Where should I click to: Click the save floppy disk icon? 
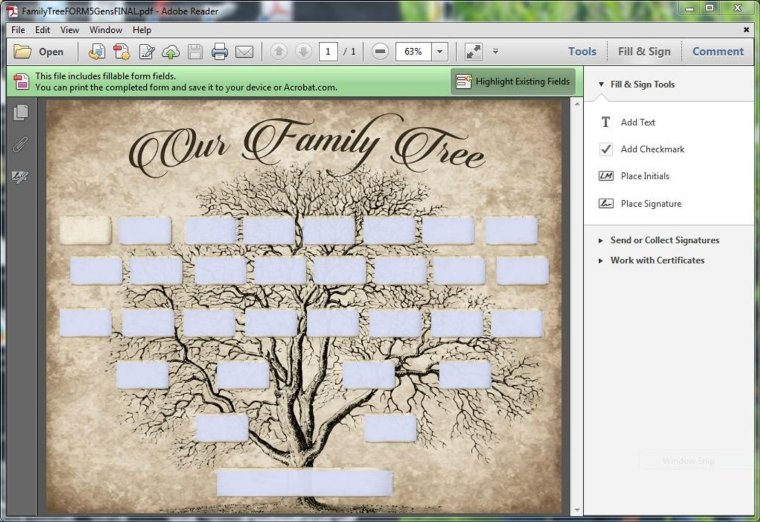[195, 52]
